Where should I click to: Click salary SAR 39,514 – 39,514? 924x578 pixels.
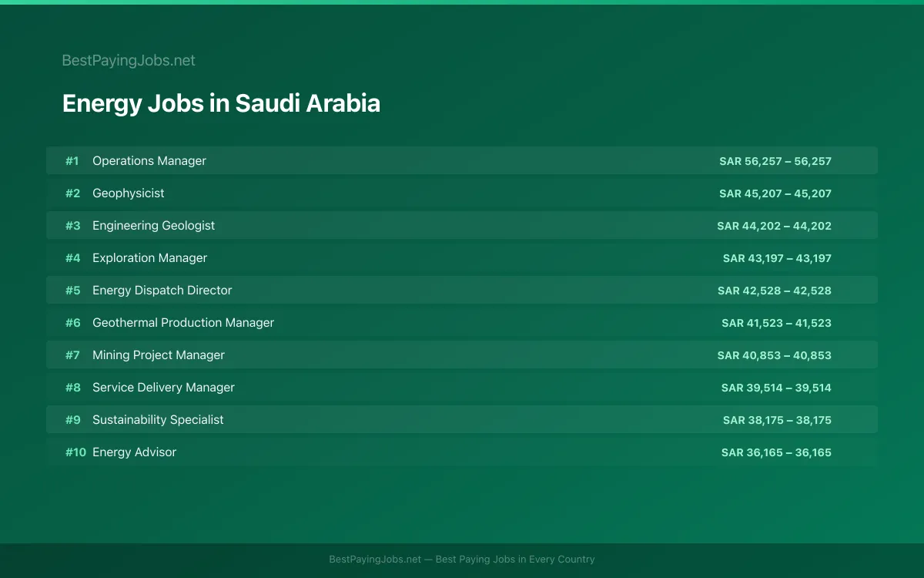(x=777, y=388)
